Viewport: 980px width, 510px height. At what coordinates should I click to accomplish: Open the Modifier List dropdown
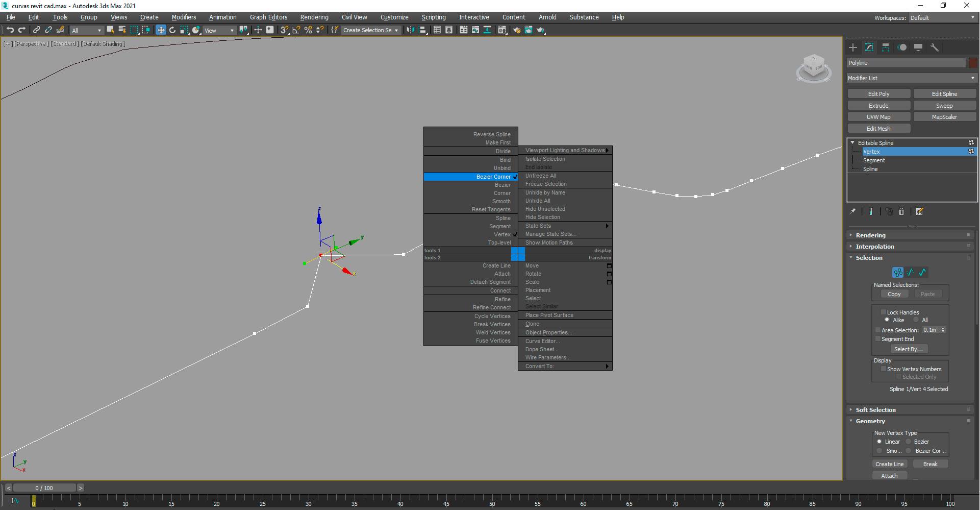point(911,78)
